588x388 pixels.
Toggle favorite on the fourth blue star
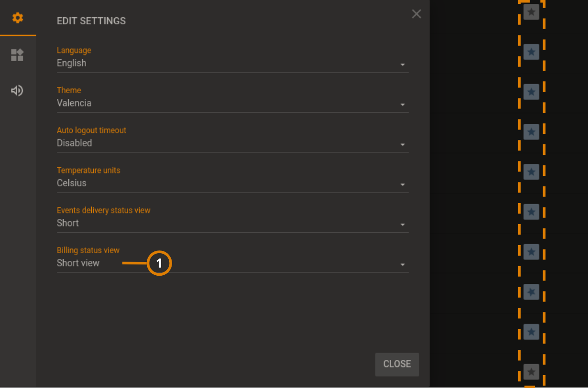(531, 172)
